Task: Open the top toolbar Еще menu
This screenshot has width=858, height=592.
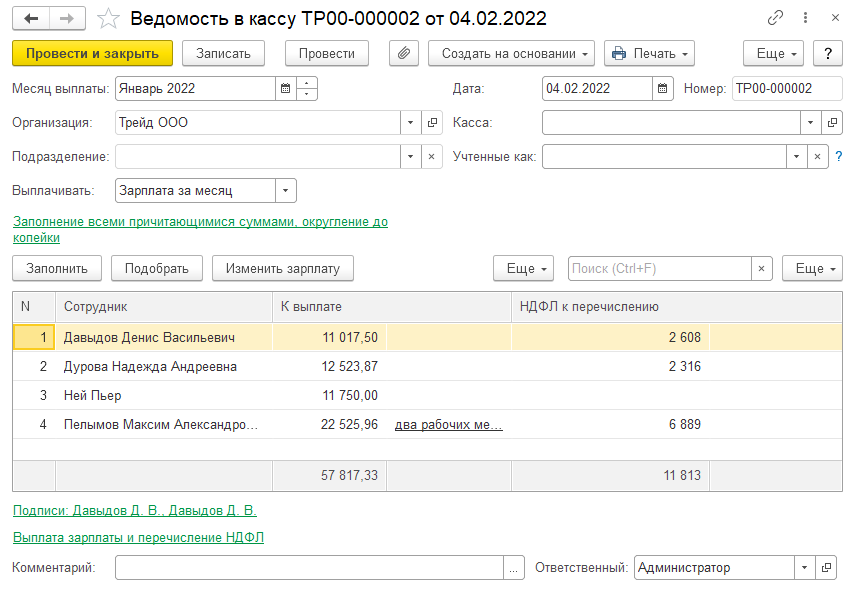Action: [x=773, y=54]
